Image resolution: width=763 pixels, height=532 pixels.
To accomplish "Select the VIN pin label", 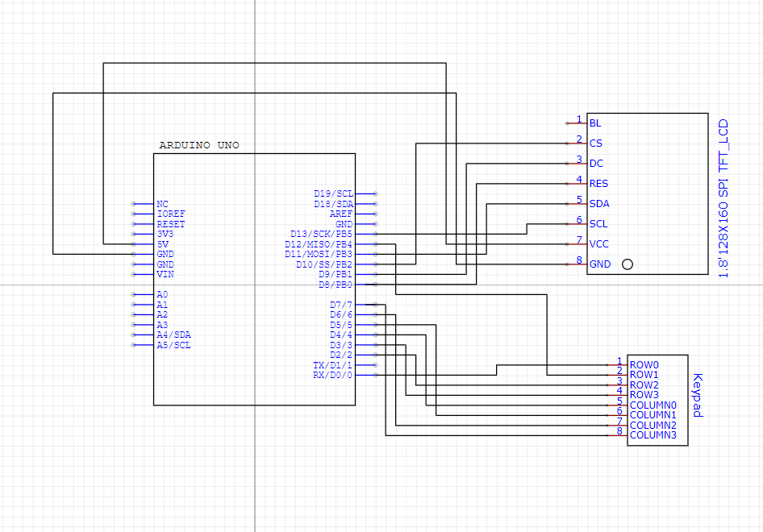I will pyautogui.click(x=165, y=274).
